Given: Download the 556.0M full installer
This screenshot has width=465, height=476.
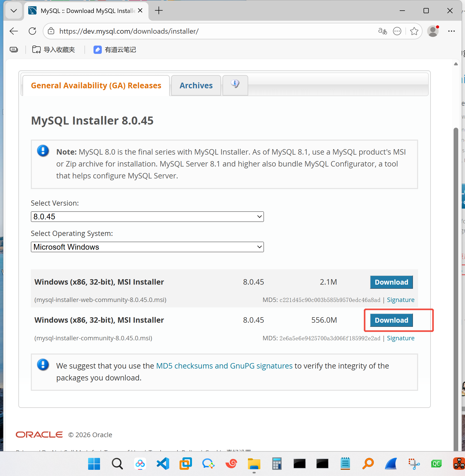Looking at the screenshot, I should (x=391, y=320).
